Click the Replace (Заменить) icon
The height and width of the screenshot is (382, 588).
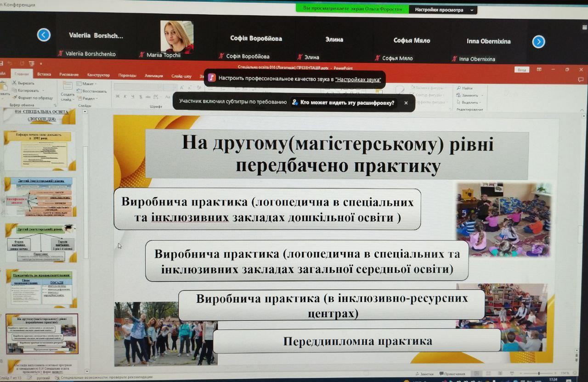[459, 95]
